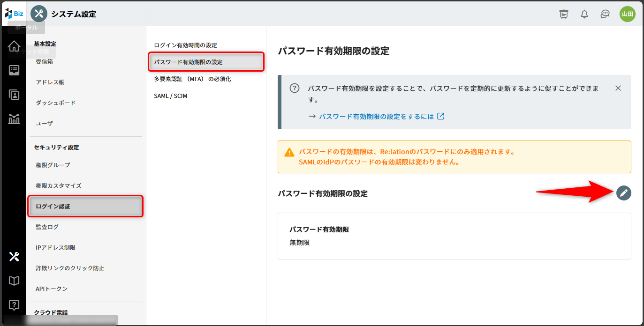Open the manual book icon in left rail
The width and height of the screenshot is (644, 326).
tap(14, 281)
